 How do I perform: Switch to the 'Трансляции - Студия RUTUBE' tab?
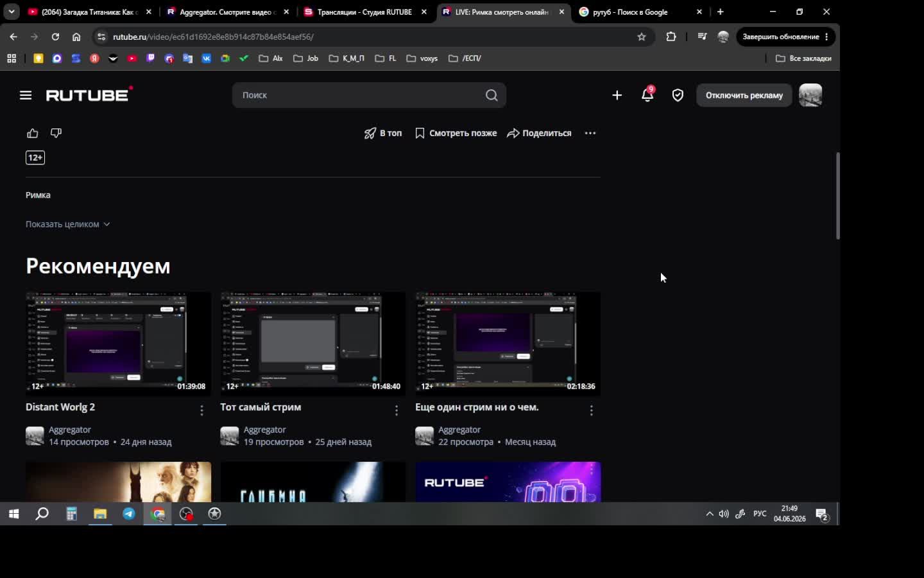point(365,12)
